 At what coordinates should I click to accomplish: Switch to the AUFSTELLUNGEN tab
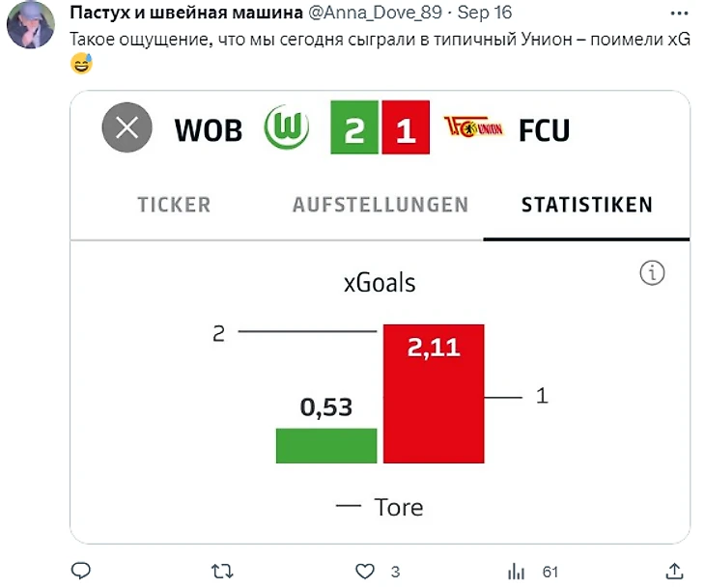[381, 205]
